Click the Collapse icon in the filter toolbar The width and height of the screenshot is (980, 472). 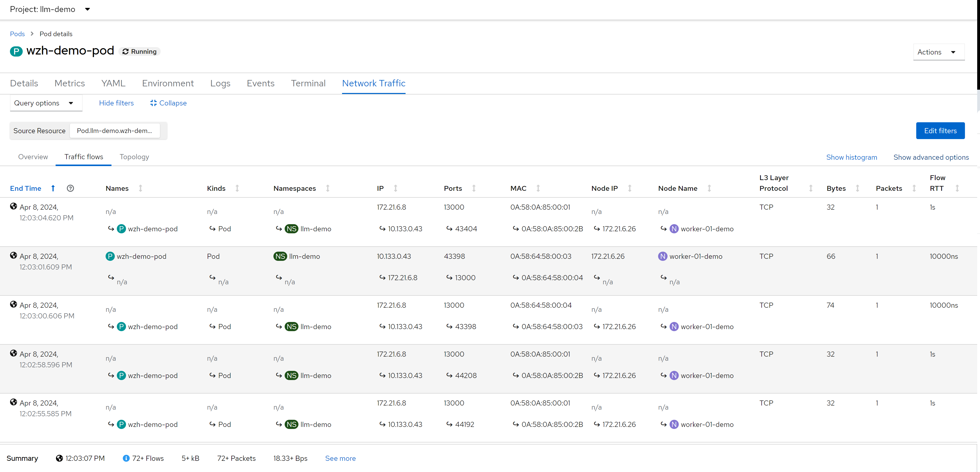click(153, 103)
